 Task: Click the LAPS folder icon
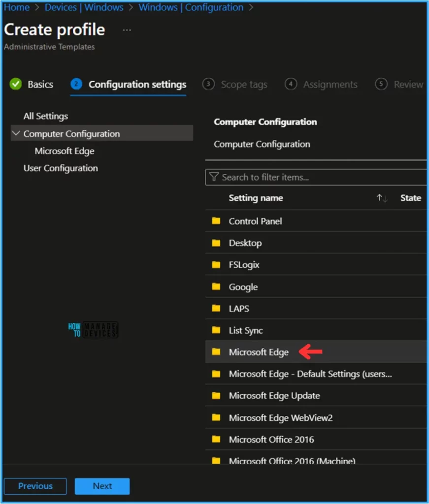coord(216,308)
